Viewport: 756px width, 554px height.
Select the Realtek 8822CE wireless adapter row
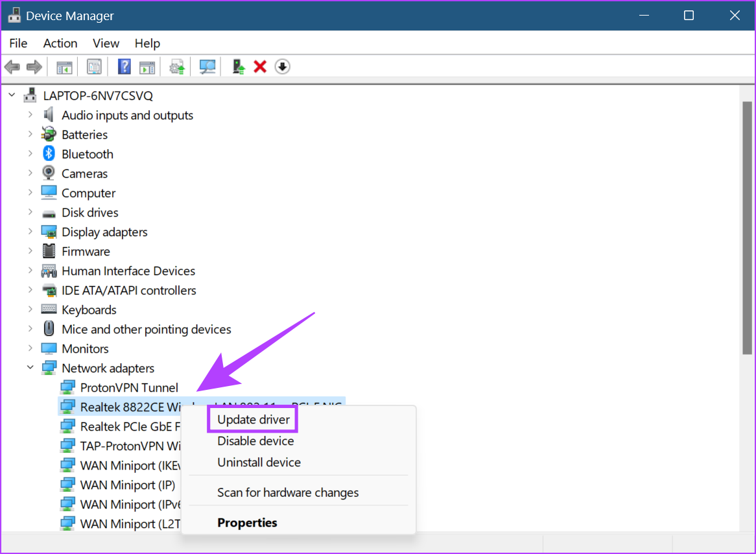[x=202, y=407]
